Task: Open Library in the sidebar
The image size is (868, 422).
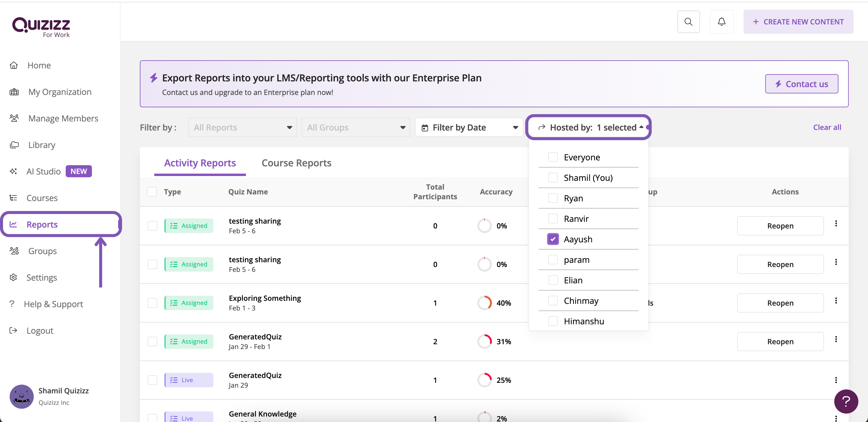Action: coord(42,145)
